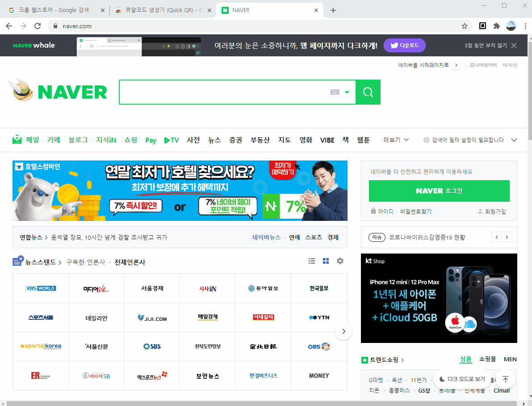Open the Pay menu item
This screenshot has height=406, width=532.
[151, 140]
